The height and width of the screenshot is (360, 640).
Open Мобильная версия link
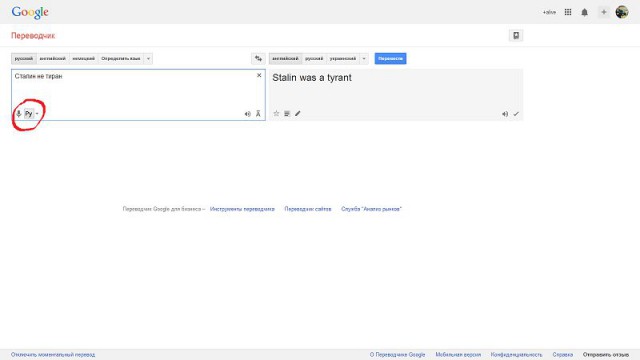coord(458,355)
